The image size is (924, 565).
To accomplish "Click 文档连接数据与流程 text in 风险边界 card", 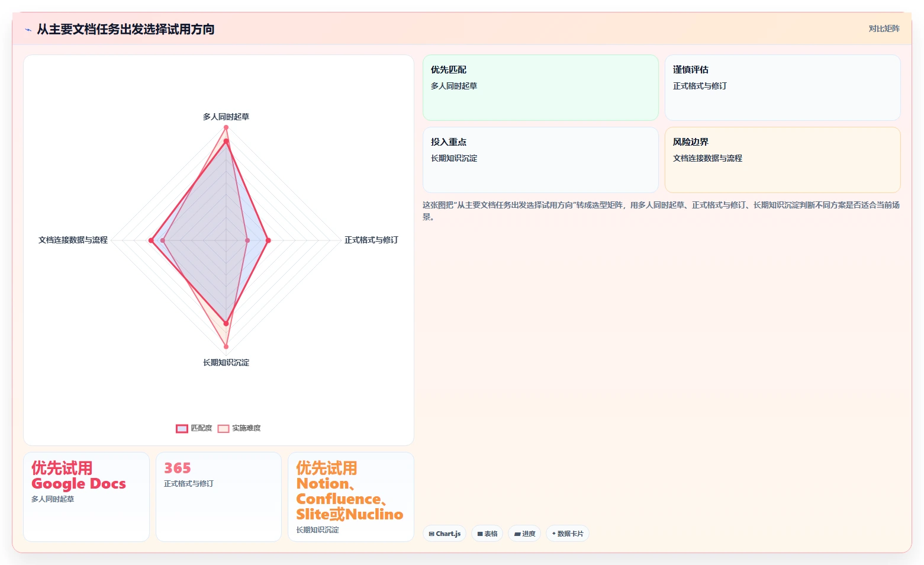I will pyautogui.click(x=707, y=158).
